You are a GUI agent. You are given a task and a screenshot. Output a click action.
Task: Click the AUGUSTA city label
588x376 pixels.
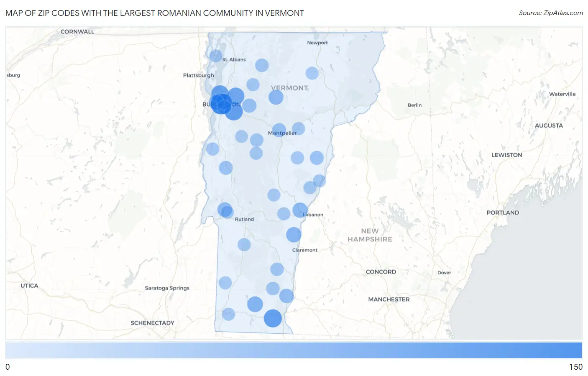click(x=549, y=125)
